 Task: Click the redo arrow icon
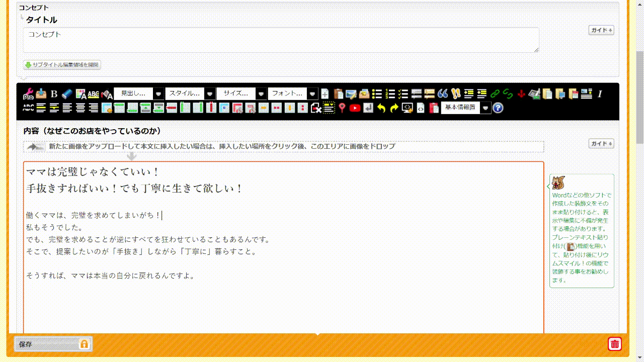click(394, 108)
